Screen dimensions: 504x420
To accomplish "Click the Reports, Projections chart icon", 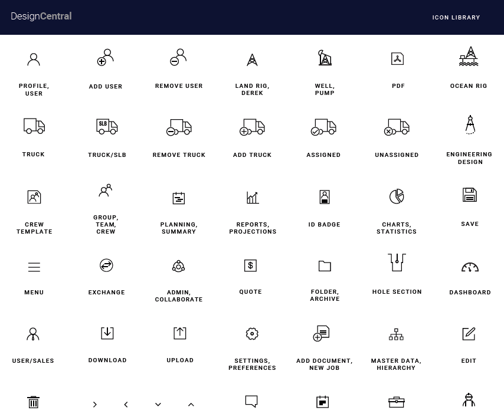I will [253, 197].
